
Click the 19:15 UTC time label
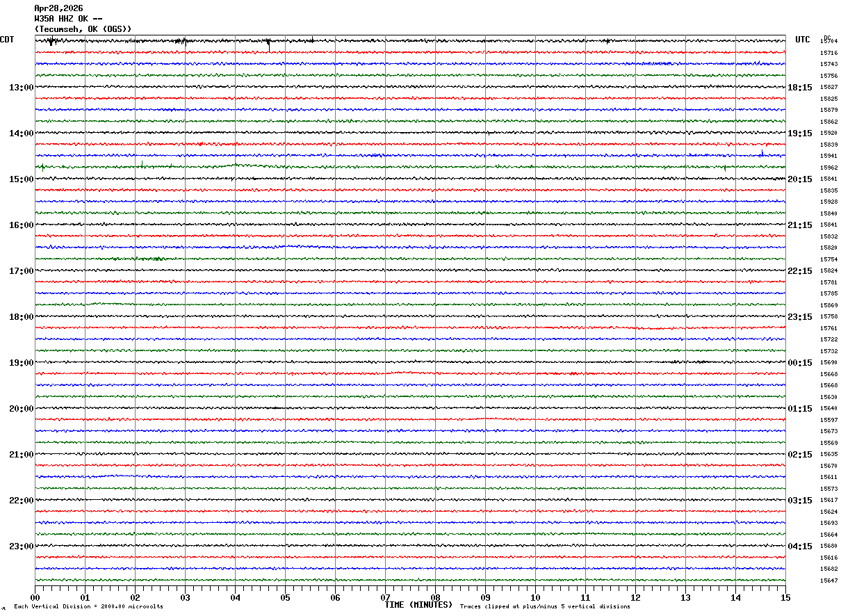pos(800,133)
